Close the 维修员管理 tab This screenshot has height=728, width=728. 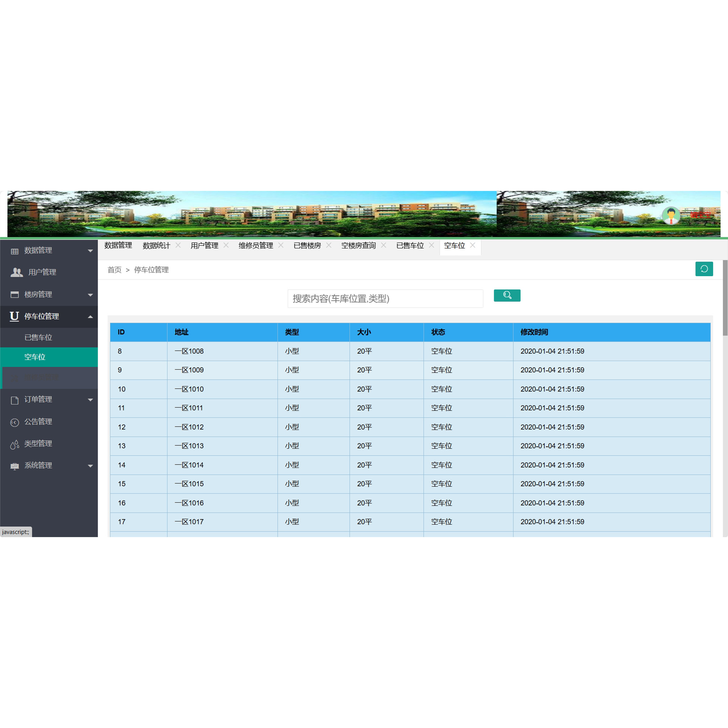coord(281,245)
